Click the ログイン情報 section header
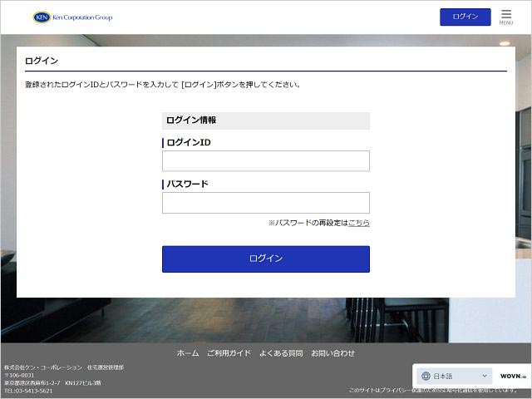Image resolution: width=532 pixels, height=399 pixels. [x=191, y=121]
